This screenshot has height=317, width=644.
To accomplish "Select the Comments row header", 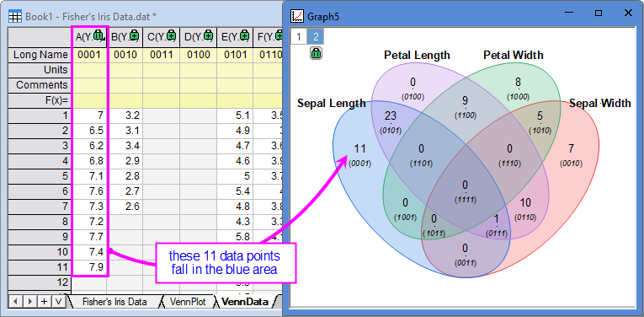I will (x=40, y=85).
